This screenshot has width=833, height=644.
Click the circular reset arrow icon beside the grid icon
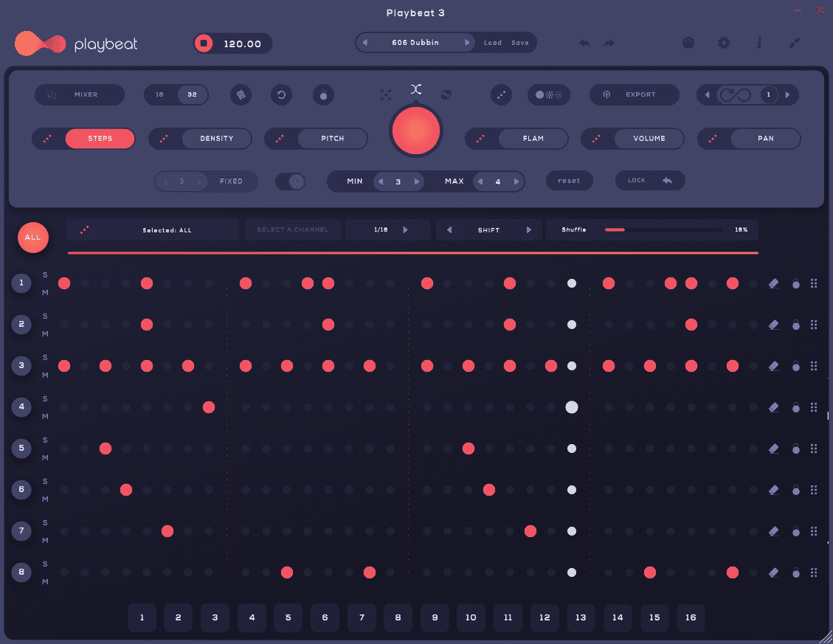281,94
